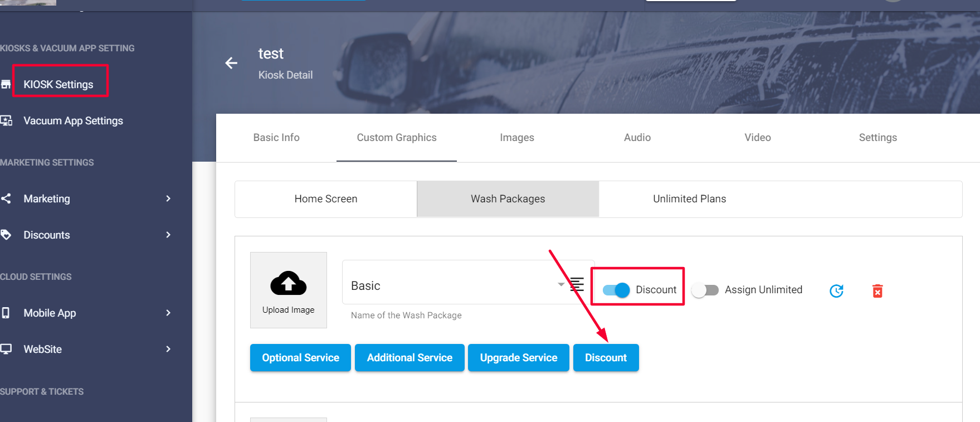
Task: Click the blue refresh clock icon
Action: pyautogui.click(x=836, y=290)
